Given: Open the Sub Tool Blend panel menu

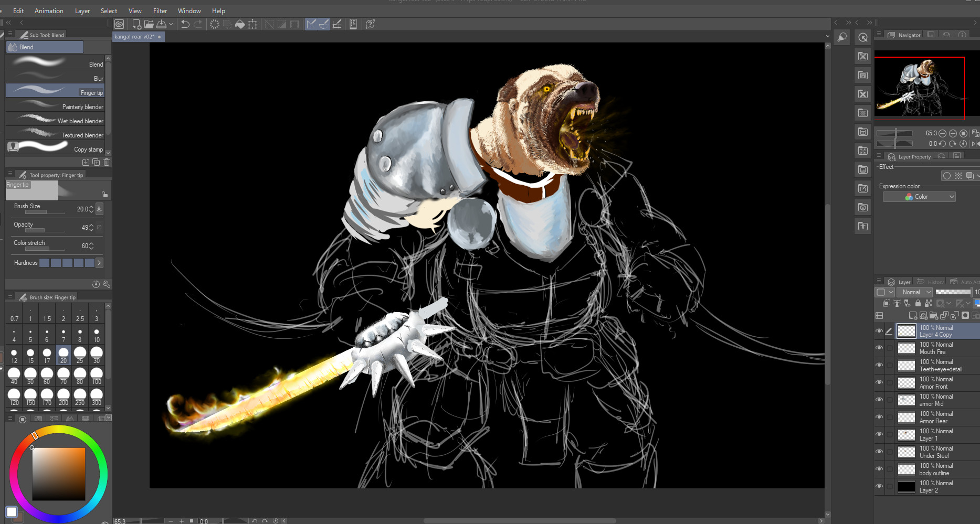Looking at the screenshot, I should point(10,34).
